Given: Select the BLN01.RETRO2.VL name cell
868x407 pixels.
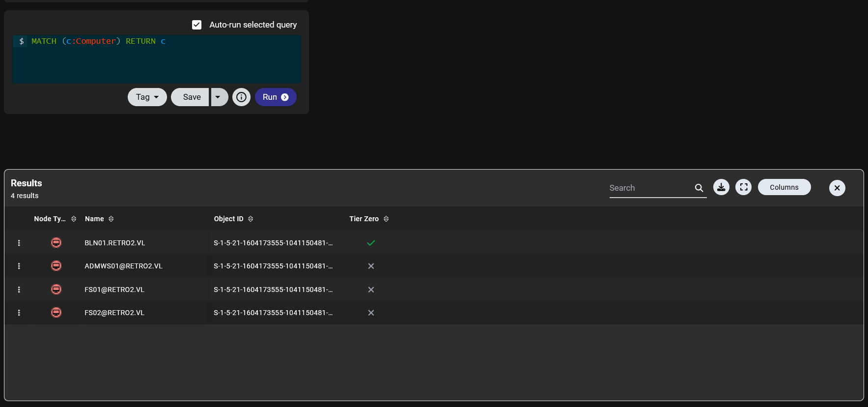Looking at the screenshot, I should pyautogui.click(x=114, y=243).
